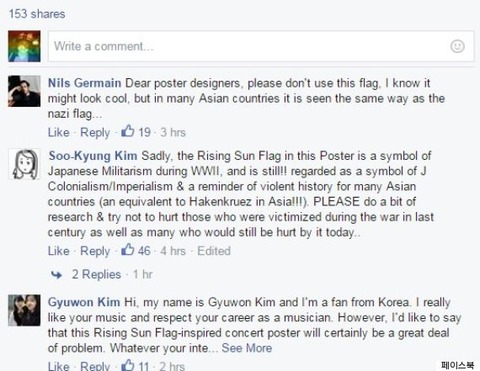Show edit history via Edited link

[x=214, y=251]
